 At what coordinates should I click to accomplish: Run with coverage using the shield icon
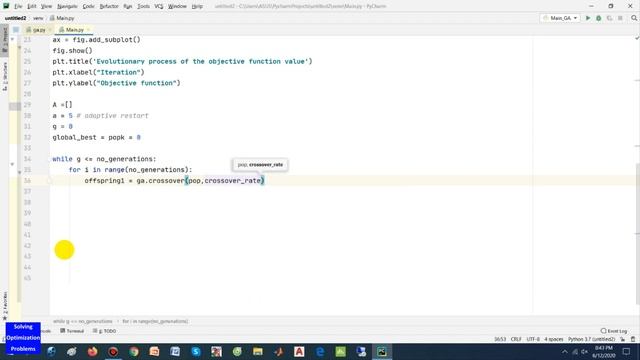[609, 18]
